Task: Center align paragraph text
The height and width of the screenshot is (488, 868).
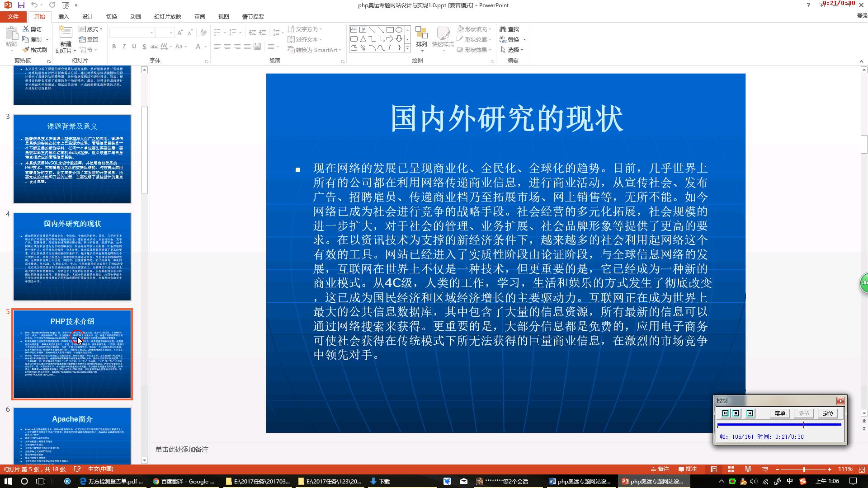Action: coord(227,46)
